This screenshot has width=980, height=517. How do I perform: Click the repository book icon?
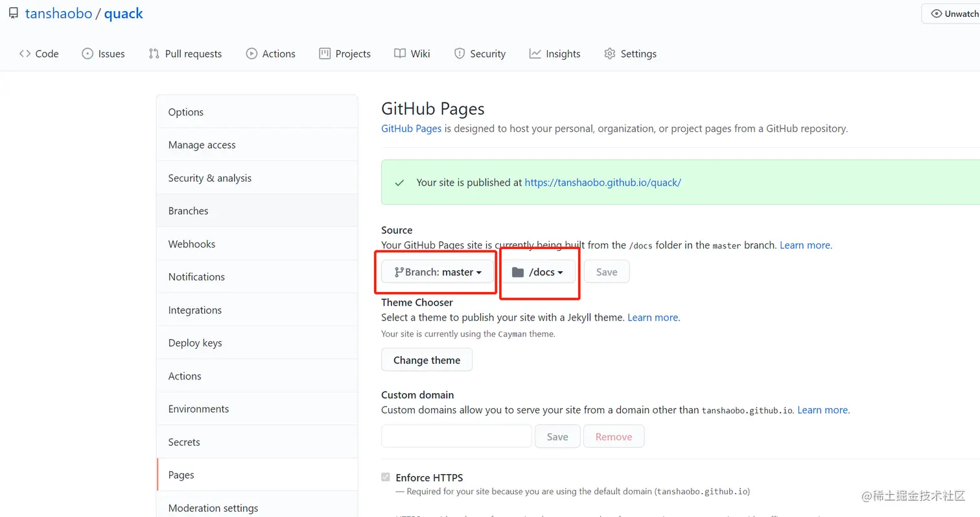point(13,14)
